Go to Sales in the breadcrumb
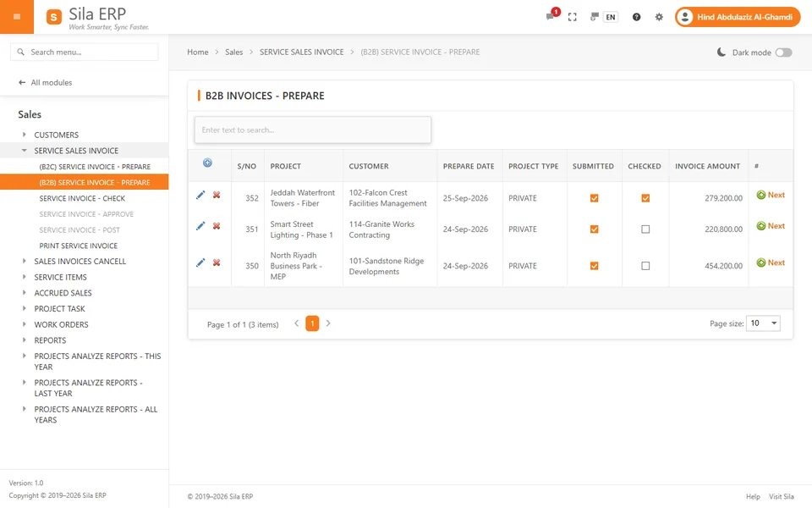812x508 pixels. click(233, 52)
